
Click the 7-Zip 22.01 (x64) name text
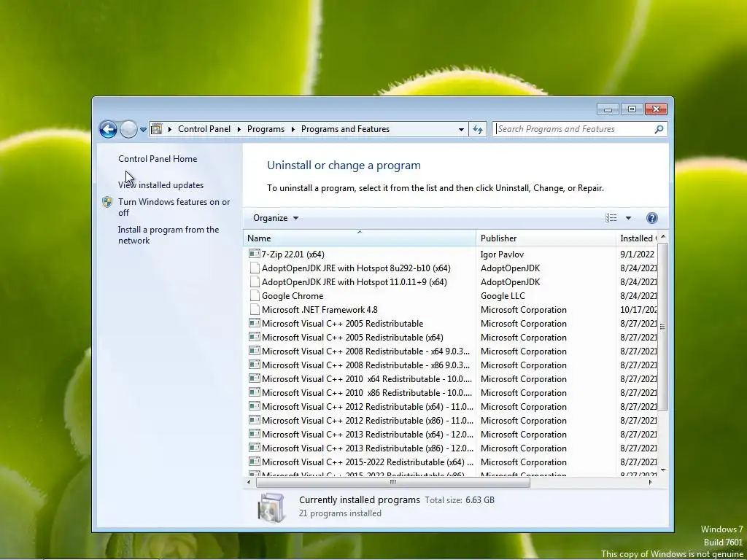coord(293,254)
